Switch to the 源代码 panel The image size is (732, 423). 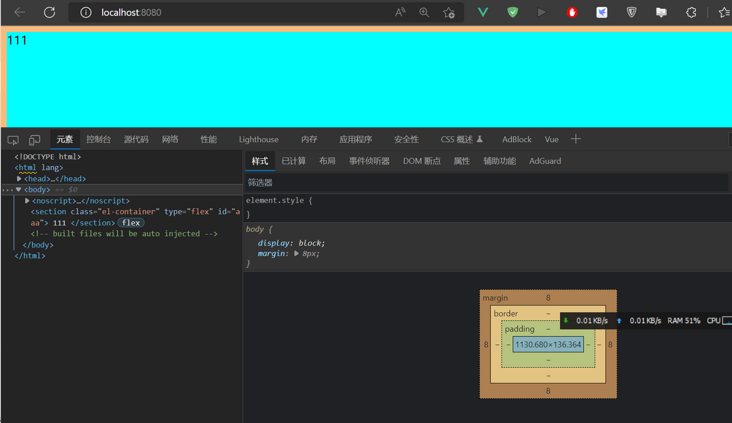click(x=136, y=139)
